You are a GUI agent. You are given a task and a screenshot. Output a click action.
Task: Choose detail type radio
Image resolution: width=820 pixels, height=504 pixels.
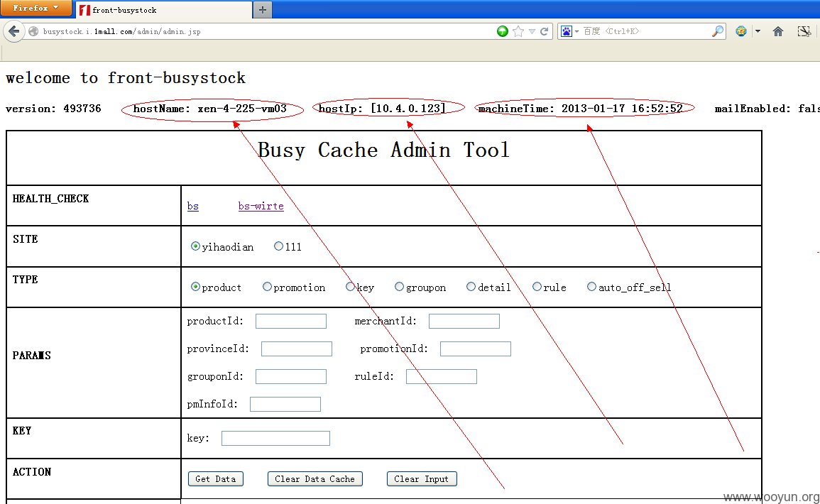click(x=471, y=287)
